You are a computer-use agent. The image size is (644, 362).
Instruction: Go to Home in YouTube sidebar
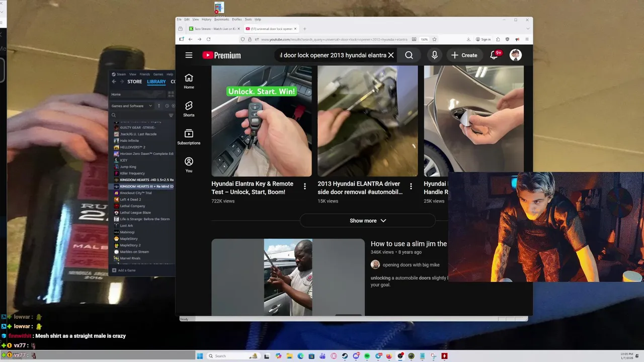point(189,81)
